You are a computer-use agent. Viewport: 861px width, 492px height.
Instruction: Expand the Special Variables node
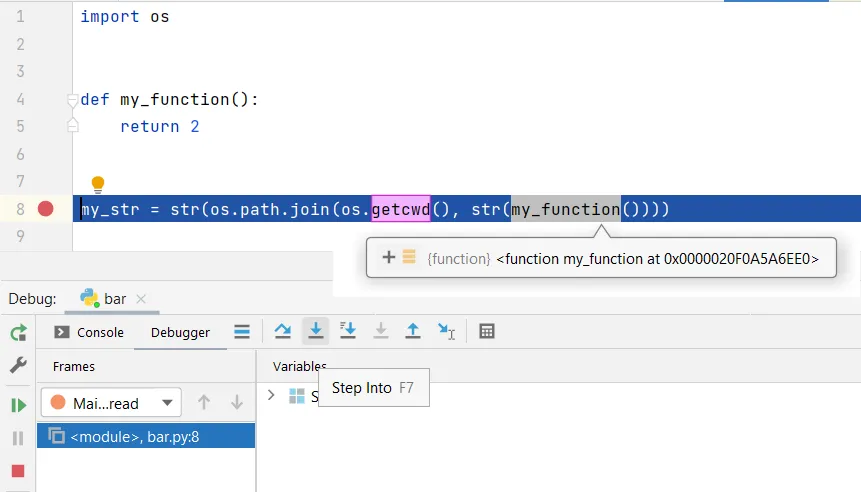coord(271,395)
